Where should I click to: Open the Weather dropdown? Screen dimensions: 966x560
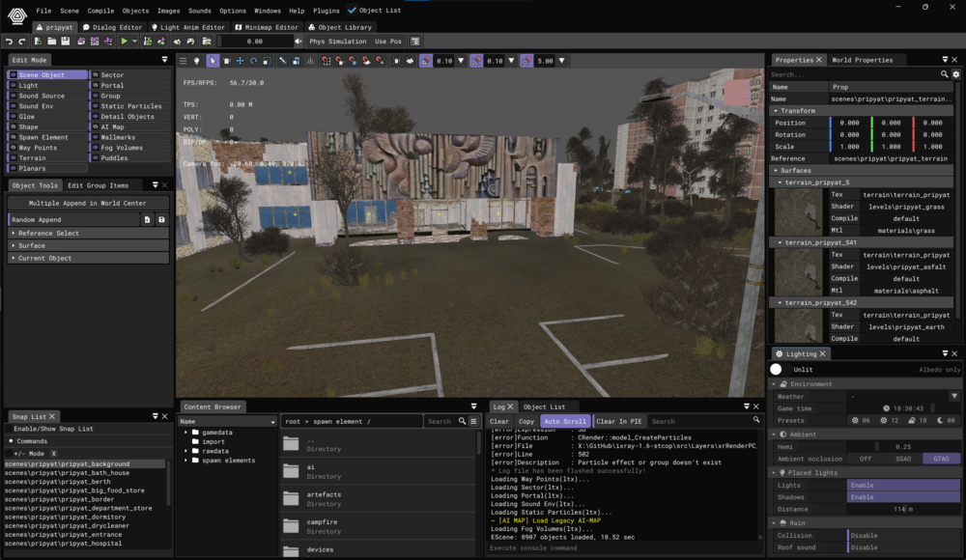point(954,396)
